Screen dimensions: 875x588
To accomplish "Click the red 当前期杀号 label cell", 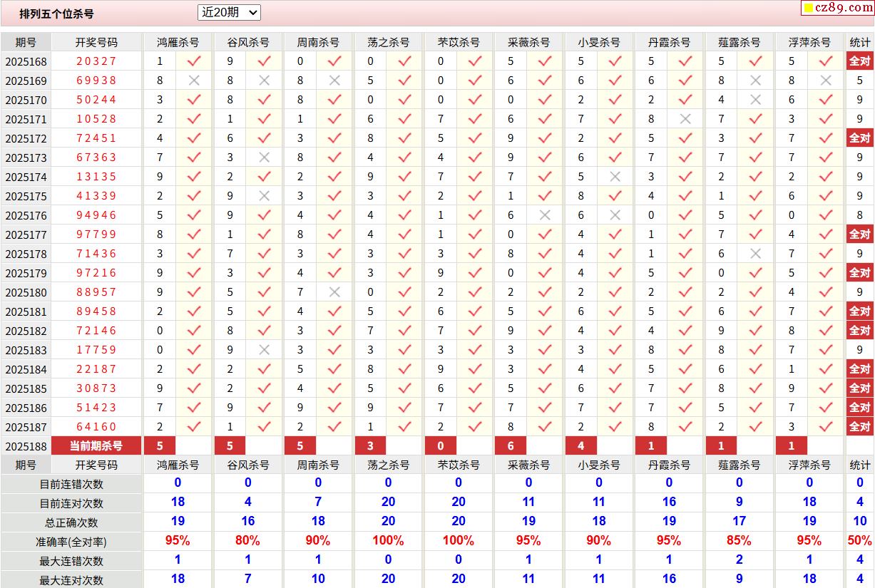I will (96, 446).
